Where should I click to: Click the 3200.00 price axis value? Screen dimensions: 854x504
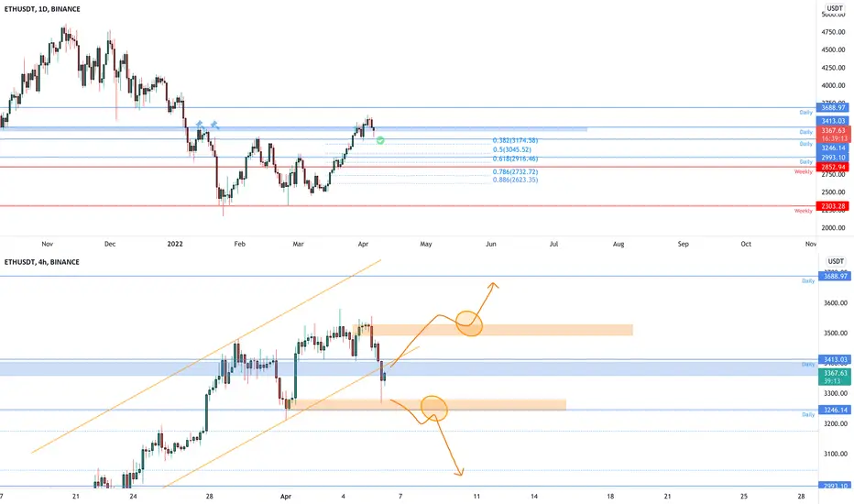point(836,423)
